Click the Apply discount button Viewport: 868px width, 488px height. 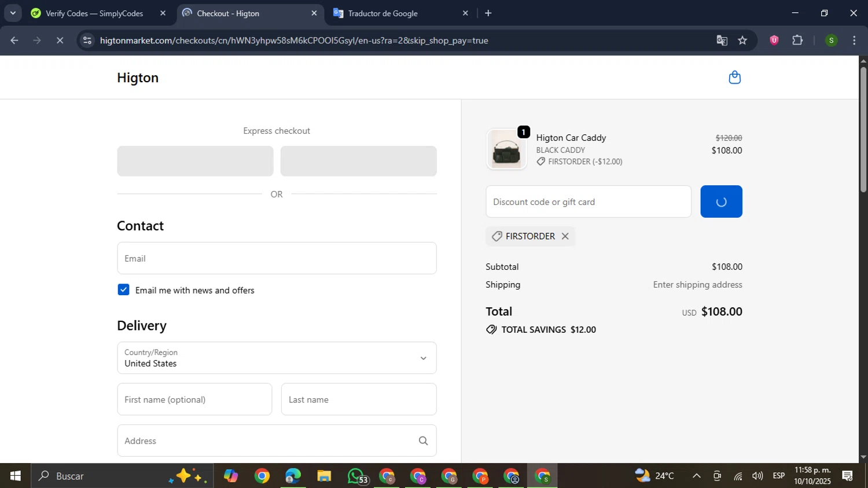[x=721, y=201]
